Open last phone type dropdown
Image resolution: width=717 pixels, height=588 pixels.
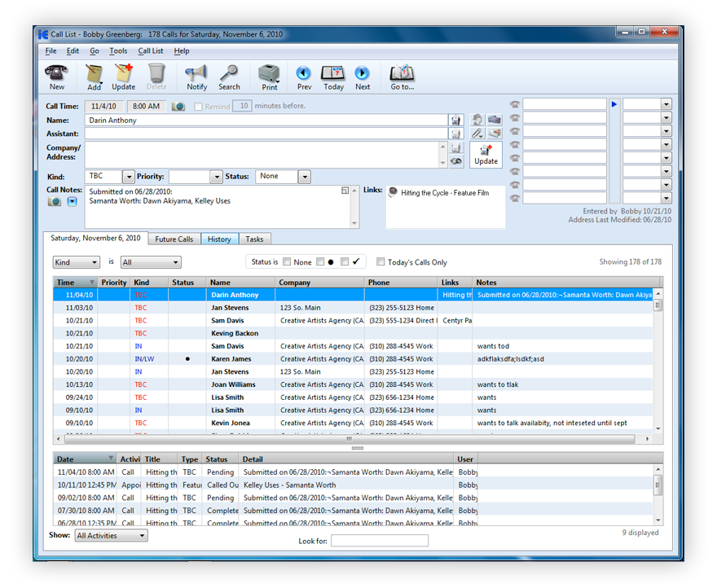(x=666, y=199)
